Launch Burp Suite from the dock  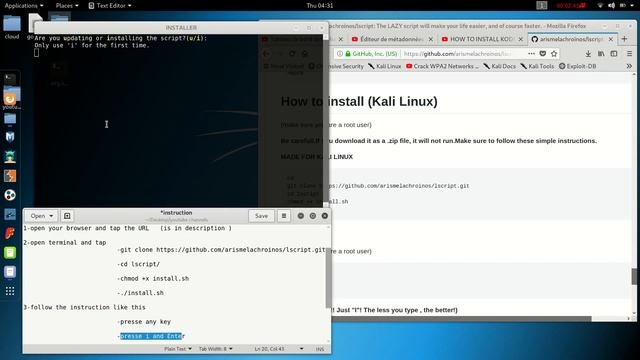click(10, 176)
